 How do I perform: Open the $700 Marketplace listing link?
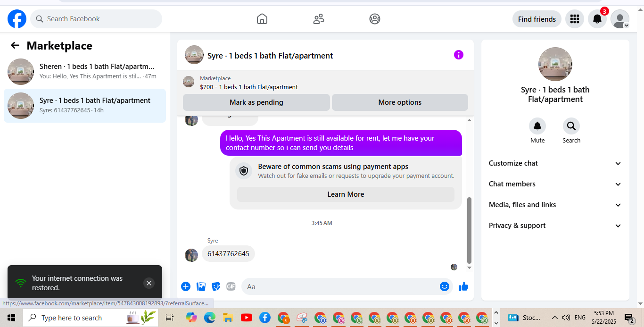tap(249, 87)
